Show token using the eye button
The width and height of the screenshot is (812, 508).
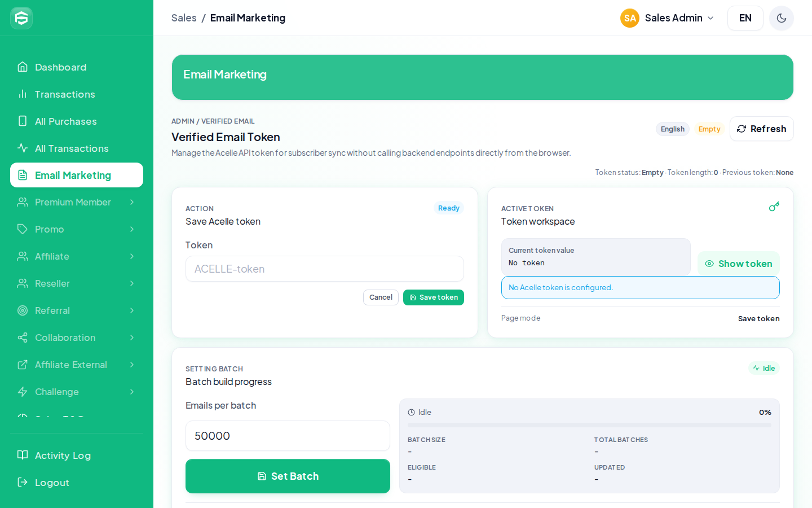[x=739, y=264]
